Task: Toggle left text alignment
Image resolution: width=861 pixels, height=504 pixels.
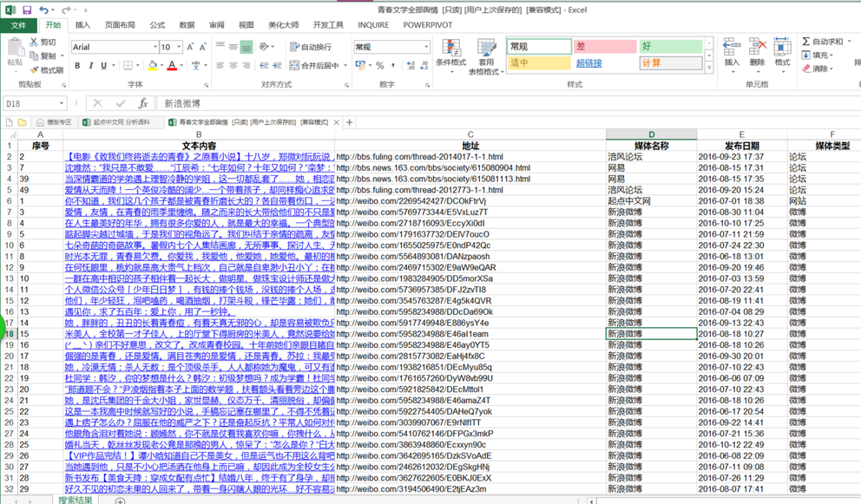Action: click(220, 65)
